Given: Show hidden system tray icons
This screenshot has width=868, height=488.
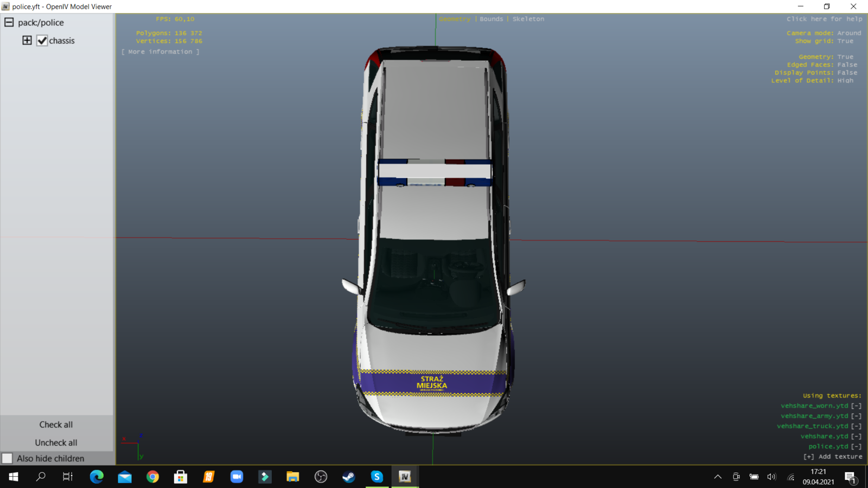Looking at the screenshot, I should tap(718, 477).
